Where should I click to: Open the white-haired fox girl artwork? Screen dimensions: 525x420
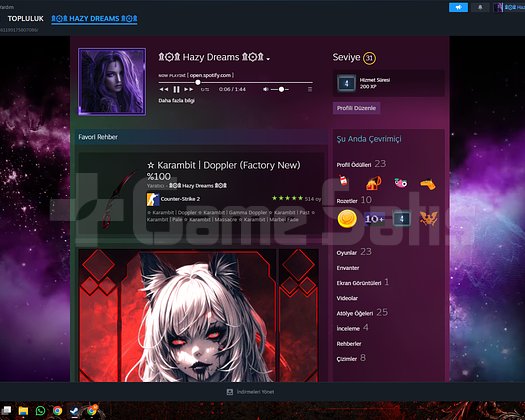(x=199, y=315)
